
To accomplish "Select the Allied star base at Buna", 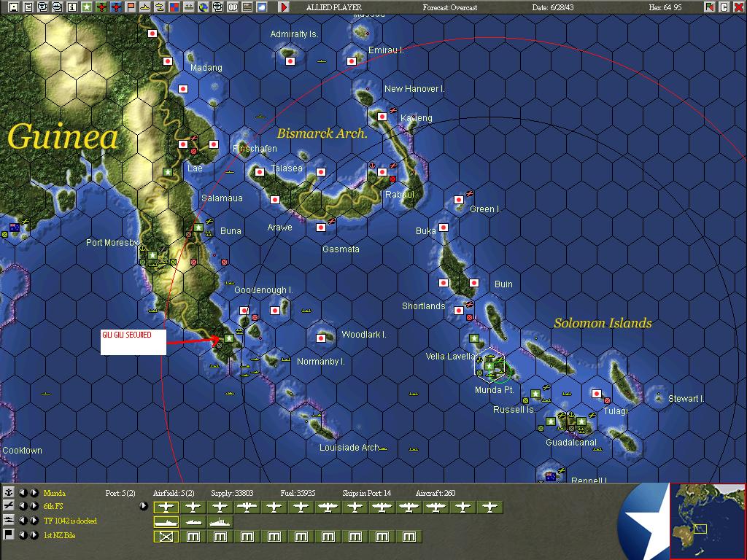I will tap(198, 227).
